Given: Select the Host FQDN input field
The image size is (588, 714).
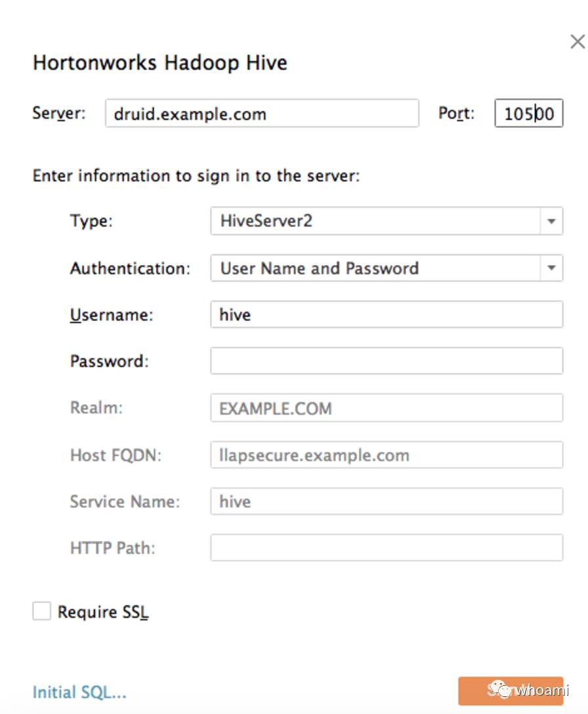Looking at the screenshot, I should [386, 455].
